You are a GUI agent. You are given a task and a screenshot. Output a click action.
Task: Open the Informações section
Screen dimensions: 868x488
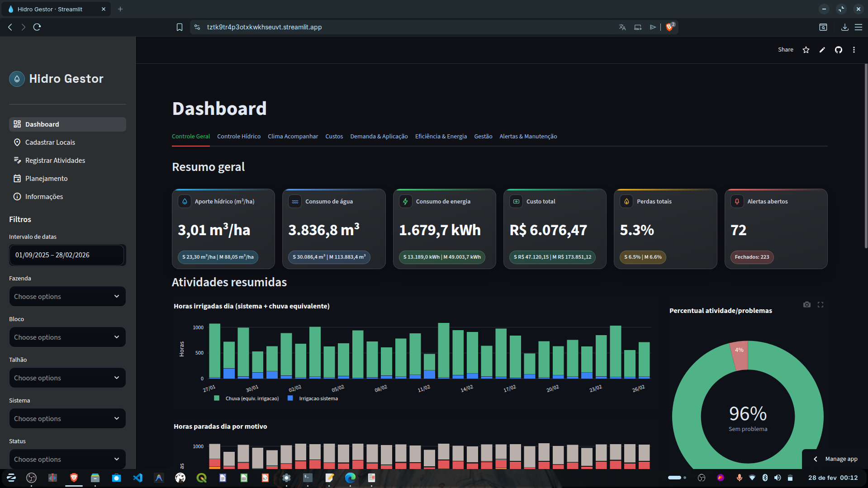point(44,196)
